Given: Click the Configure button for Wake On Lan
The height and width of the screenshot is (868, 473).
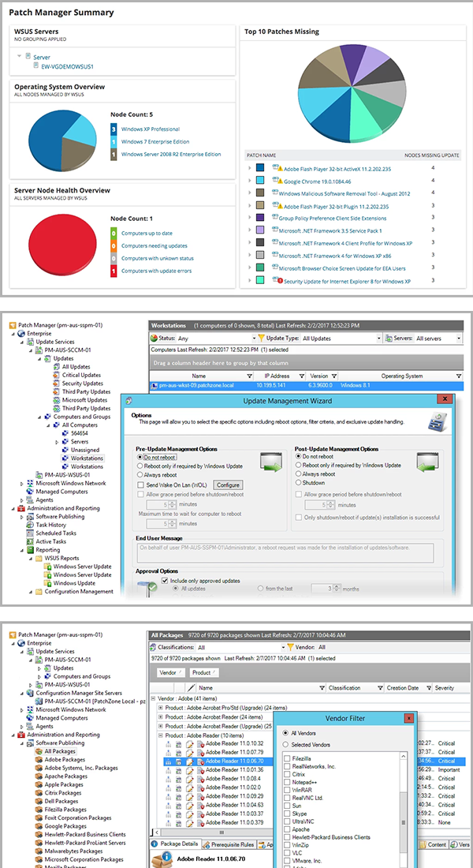Looking at the screenshot, I should pos(228,485).
